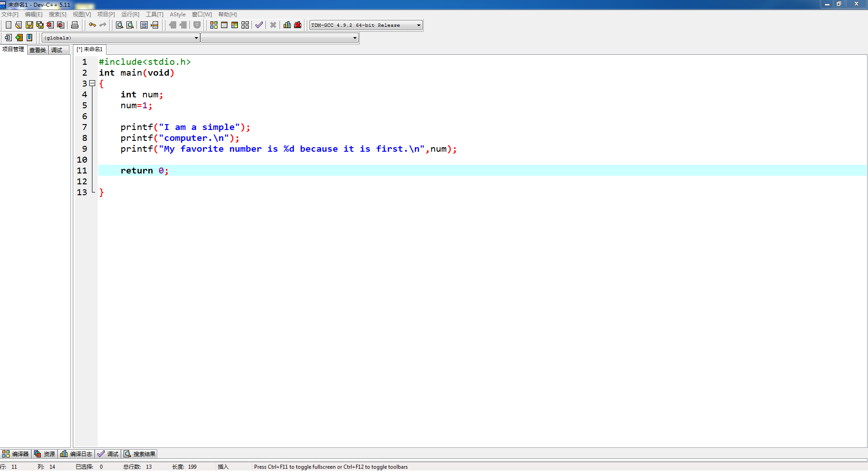Click the 'int main(void)' code line
This screenshot has height=471, width=868.
click(136, 73)
